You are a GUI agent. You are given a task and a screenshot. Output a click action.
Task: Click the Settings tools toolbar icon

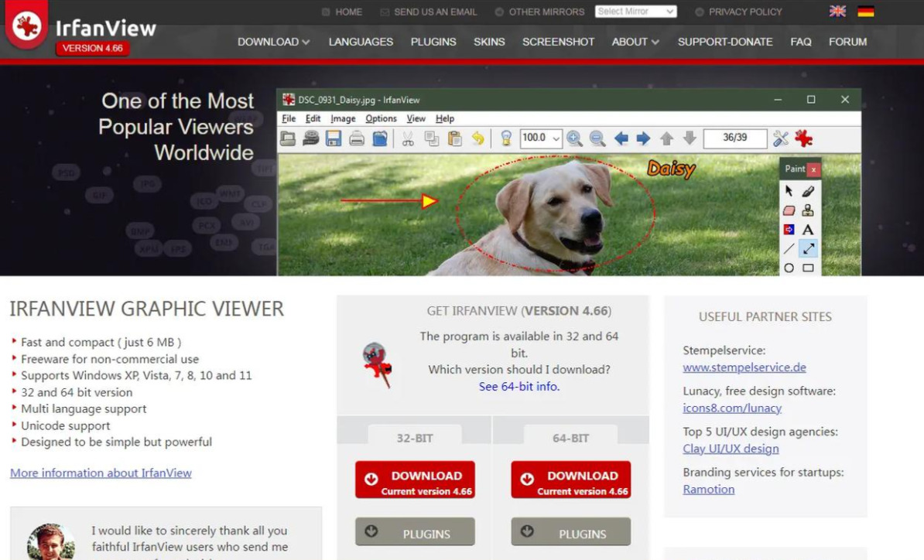[x=780, y=138]
